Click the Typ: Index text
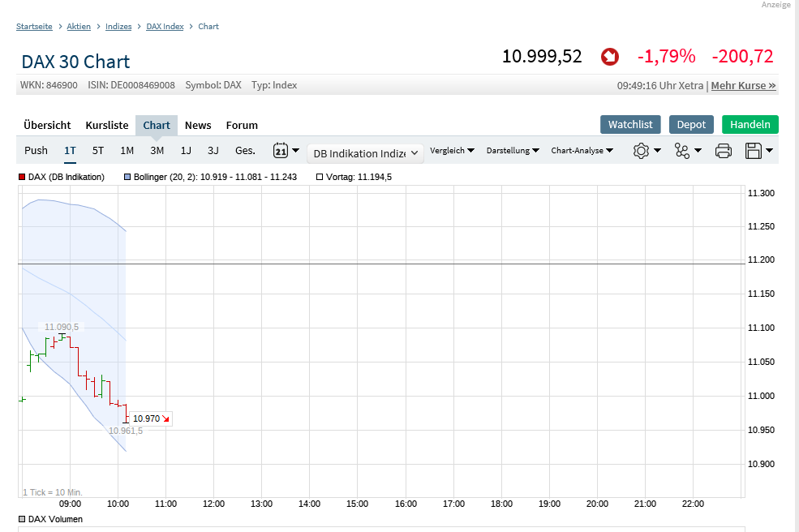This screenshot has width=799, height=532. [274, 85]
